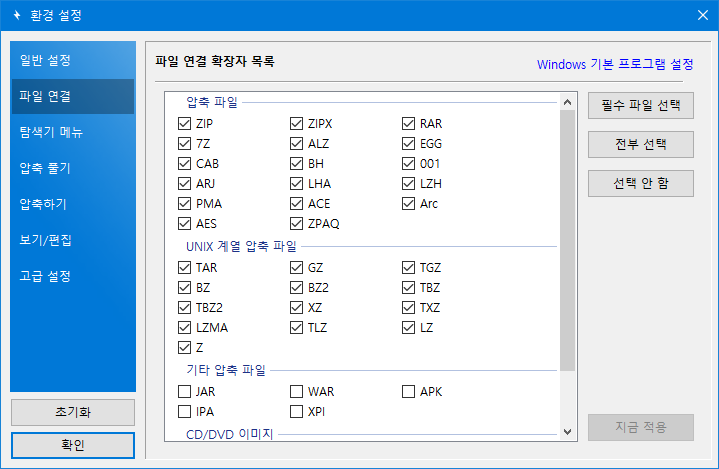Toggle the 7Z checkbox
Viewport: 719px width, 469px height.
(184, 143)
